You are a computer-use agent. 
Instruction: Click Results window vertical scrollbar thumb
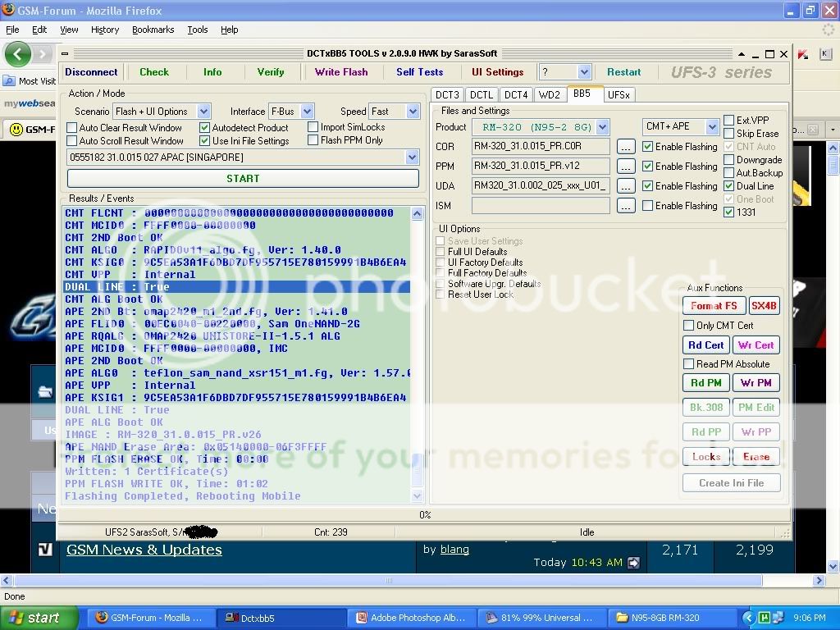click(x=417, y=470)
